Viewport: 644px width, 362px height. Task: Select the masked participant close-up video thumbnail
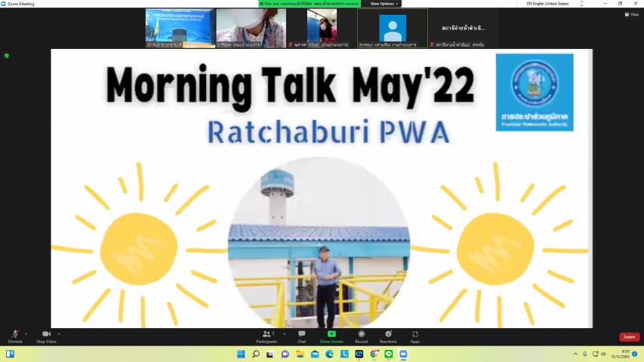tap(251, 28)
